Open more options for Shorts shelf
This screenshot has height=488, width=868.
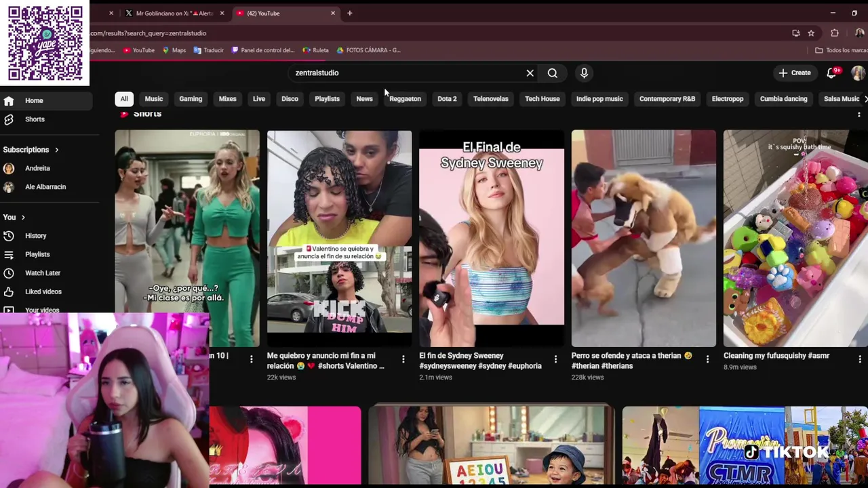(x=859, y=115)
